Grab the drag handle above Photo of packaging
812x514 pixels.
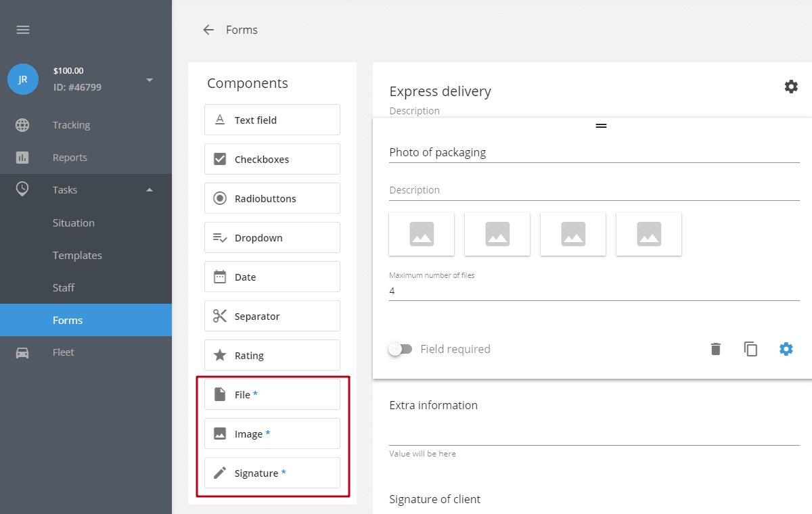point(601,126)
